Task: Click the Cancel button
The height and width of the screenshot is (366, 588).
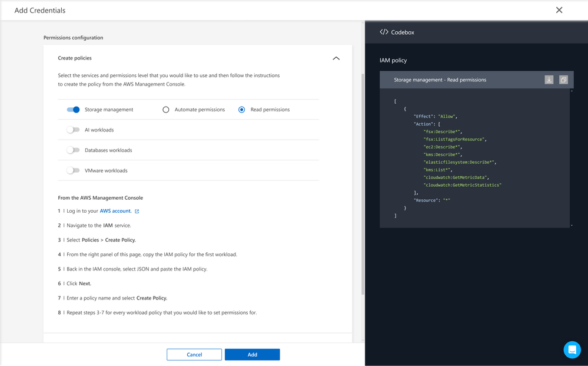Action: coord(194,354)
